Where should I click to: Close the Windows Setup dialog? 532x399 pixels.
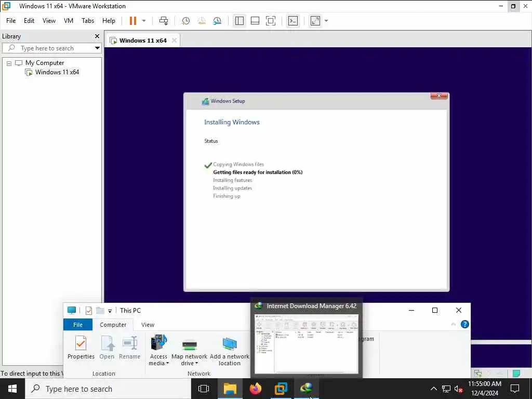pos(439,96)
